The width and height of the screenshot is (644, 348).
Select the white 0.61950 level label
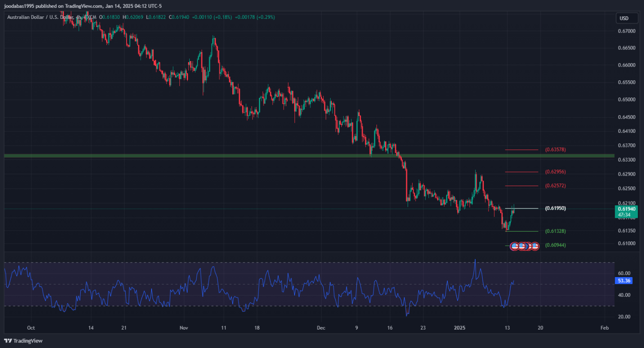pyautogui.click(x=555, y=208)
